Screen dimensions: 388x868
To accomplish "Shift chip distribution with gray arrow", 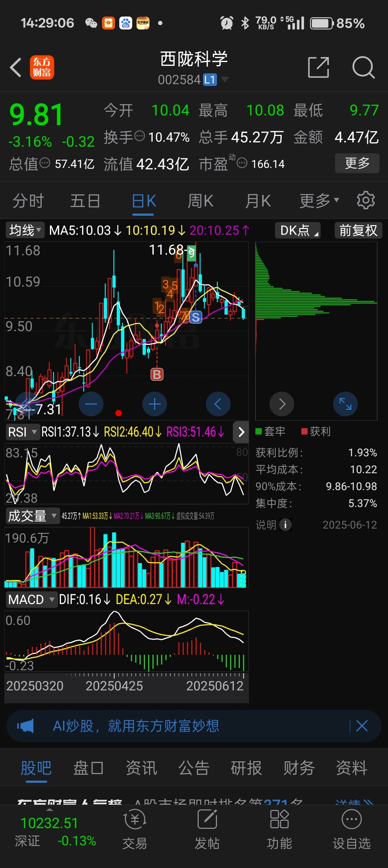I will coord(282,404).
